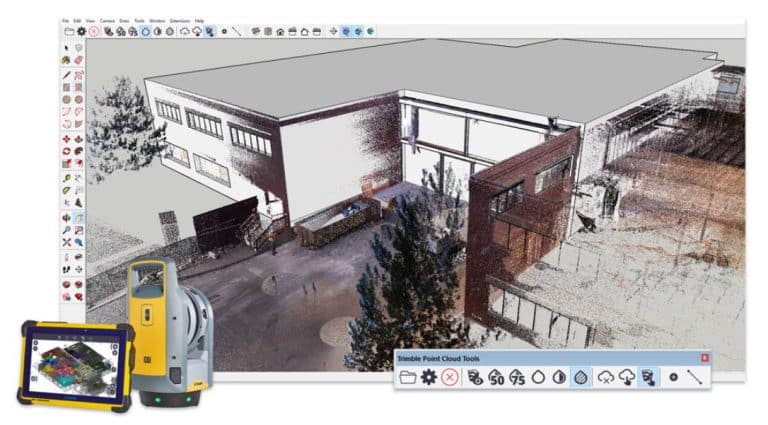The image size is (768, 425).
Task: Select the magnifier Zoom tool
Action: [67, 230]
